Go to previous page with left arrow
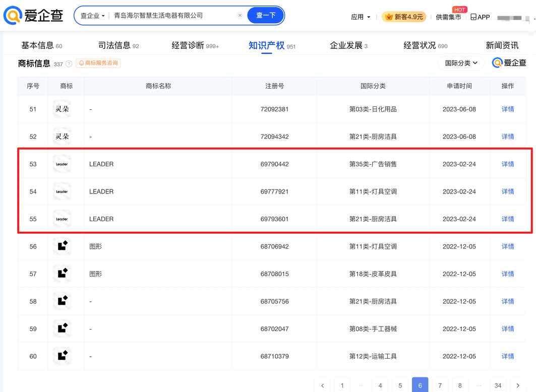 pyautogui.click(x=322, y=385)
